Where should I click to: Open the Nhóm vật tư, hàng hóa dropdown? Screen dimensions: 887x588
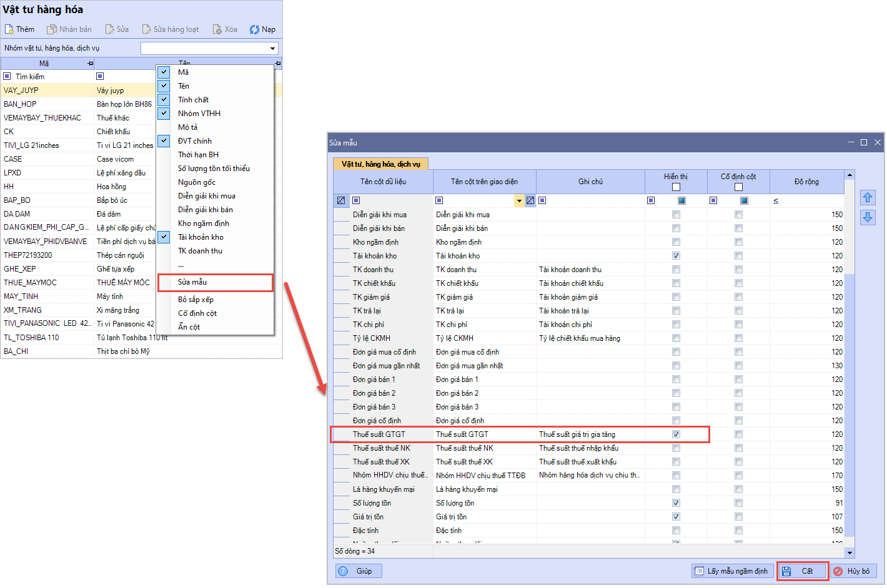pos(272,49)
